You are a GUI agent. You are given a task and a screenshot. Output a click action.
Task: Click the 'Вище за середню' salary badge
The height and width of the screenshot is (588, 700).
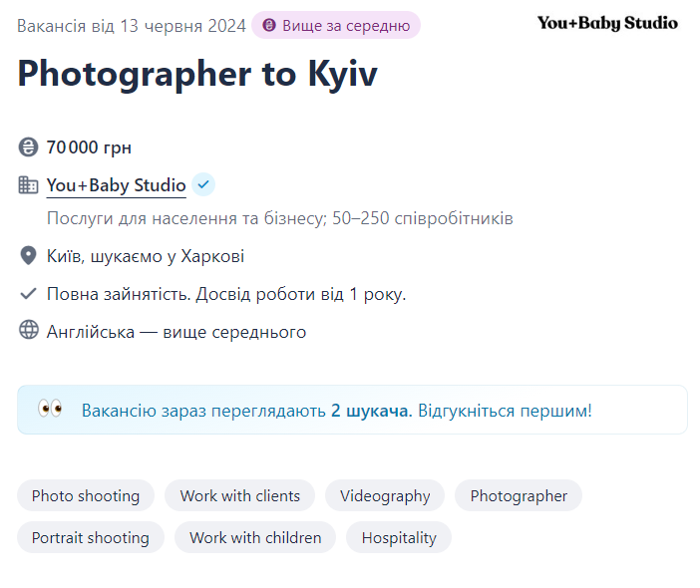point(335,25)
